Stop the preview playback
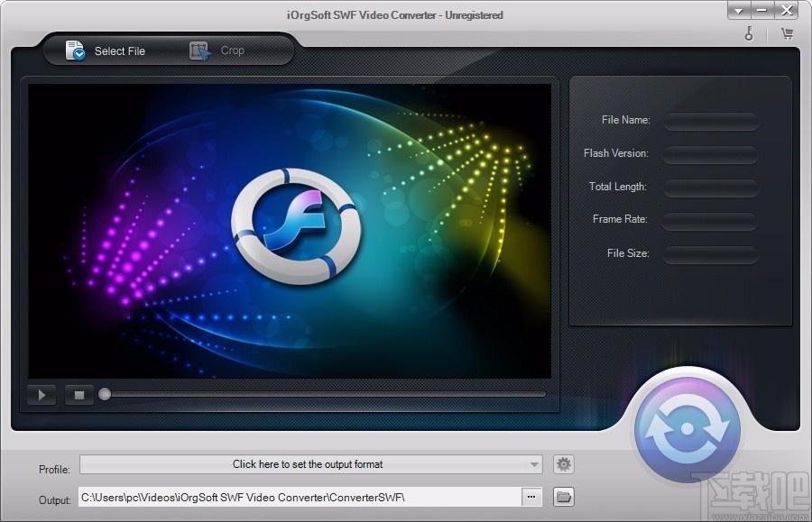This screenshot has height=522, width=812. [79, 395]
